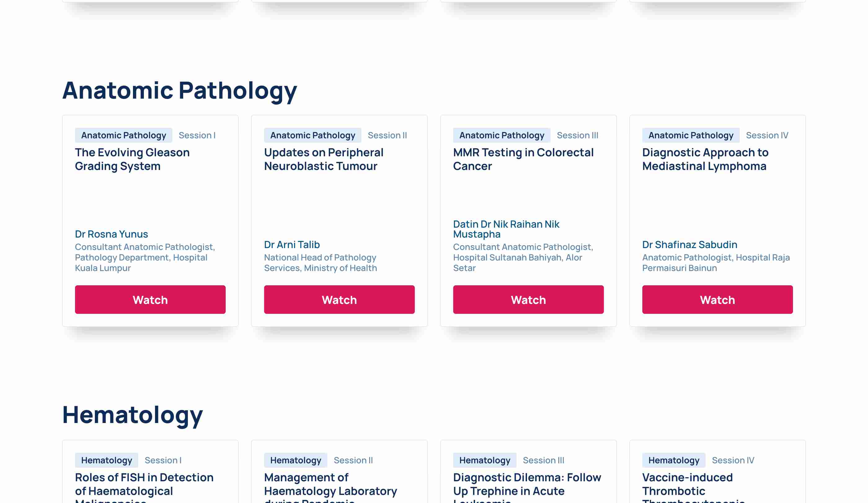Open The Evolving Gleason Grading System title
Image resolution: width=868 pixels, height=503 pixels.
pyautogui.click(x=132, y=159)
